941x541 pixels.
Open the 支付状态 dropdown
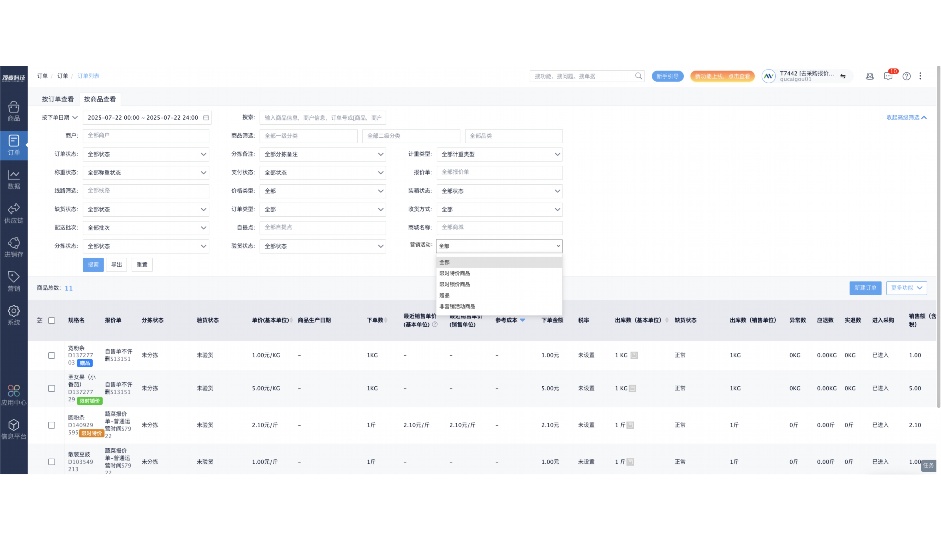pyautogui.click(x=322, y=172)
